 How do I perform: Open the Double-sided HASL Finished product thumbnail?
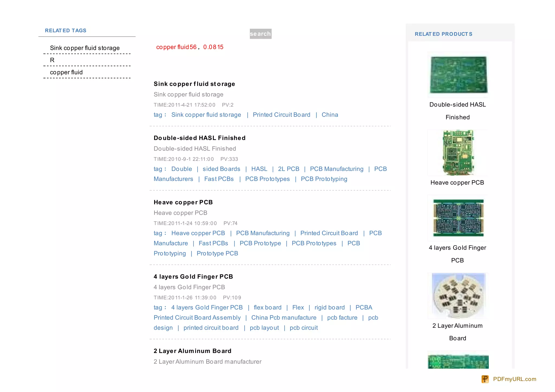tap(458, 75)
